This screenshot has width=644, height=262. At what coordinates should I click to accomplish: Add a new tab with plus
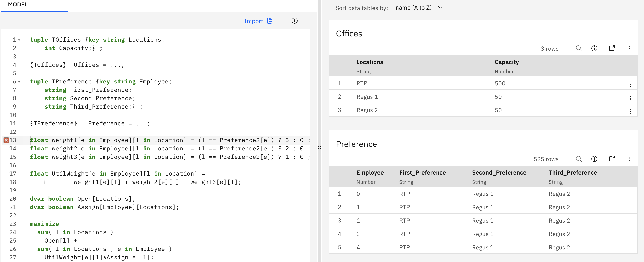click(84, 4)
